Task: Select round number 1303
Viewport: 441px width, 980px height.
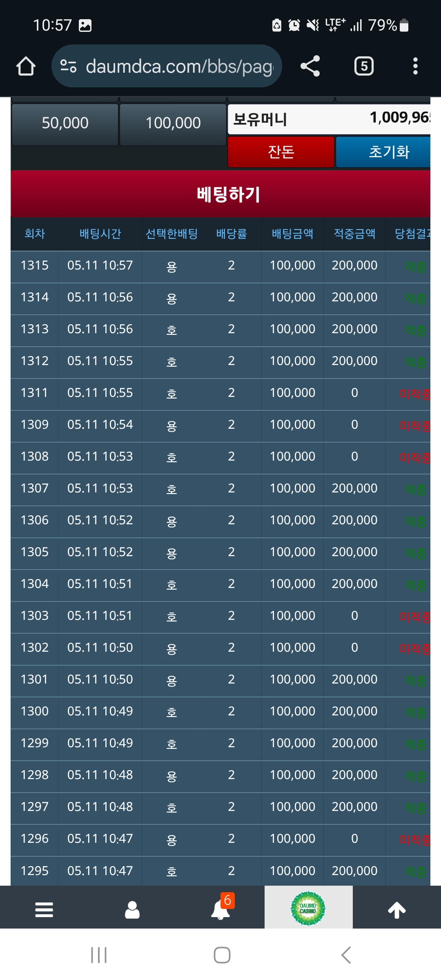Action: 35,616
